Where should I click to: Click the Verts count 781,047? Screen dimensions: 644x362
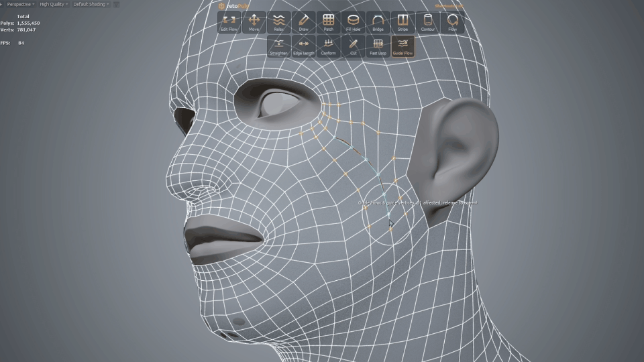[x=26, y=30]
